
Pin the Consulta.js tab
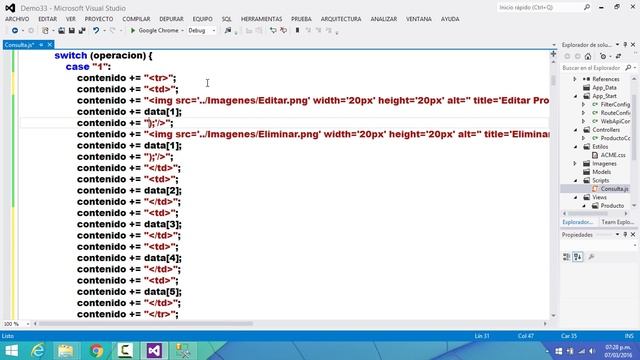41,44
